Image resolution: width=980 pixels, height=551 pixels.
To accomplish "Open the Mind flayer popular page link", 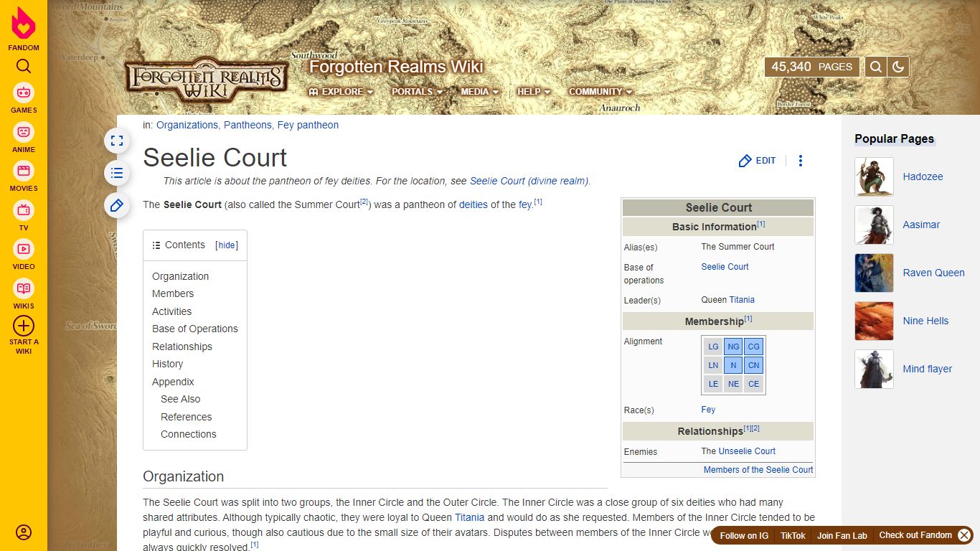I will [x=927, y=369].
